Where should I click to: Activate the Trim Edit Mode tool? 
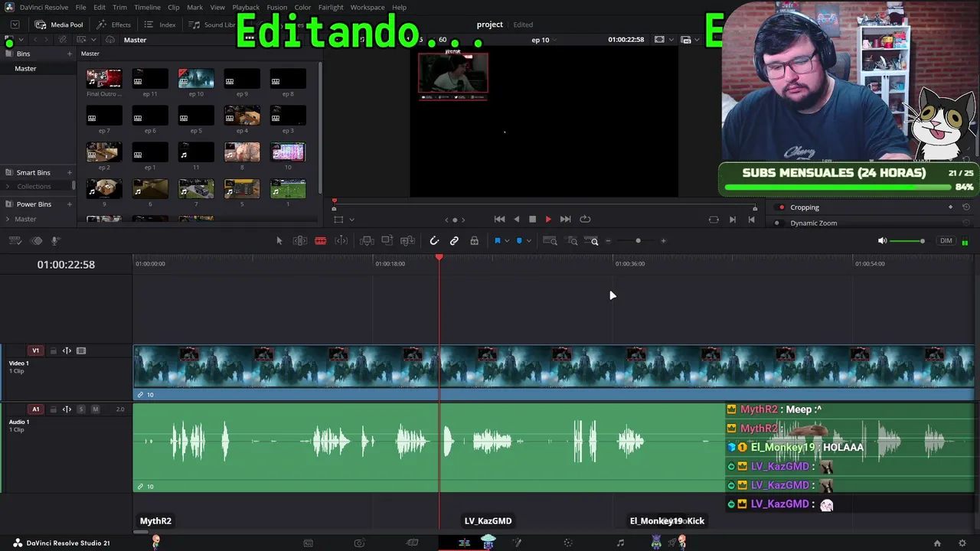[300, 241]
